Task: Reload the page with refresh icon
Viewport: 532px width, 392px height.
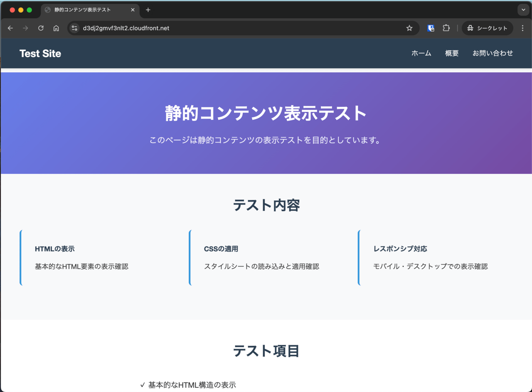Action: [41, 28]
